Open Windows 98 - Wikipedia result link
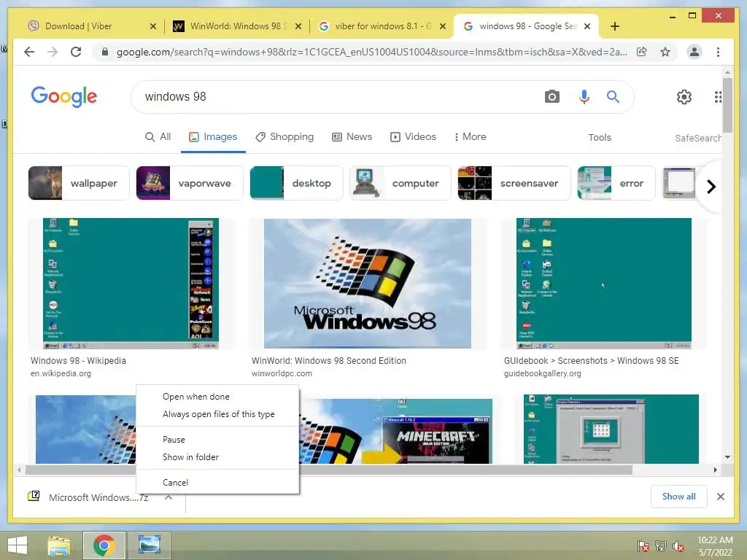Screen dimensions: 747x560 78,360
